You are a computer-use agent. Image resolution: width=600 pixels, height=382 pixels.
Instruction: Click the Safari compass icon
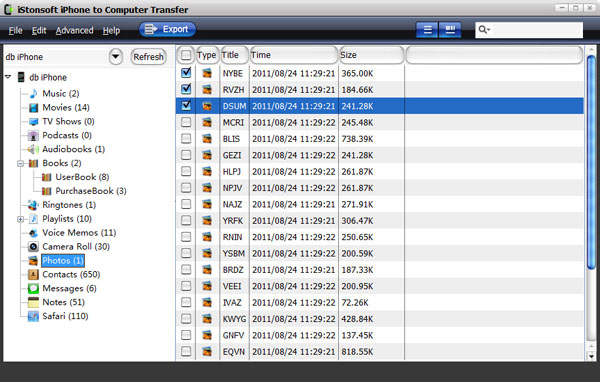point(33,317)
